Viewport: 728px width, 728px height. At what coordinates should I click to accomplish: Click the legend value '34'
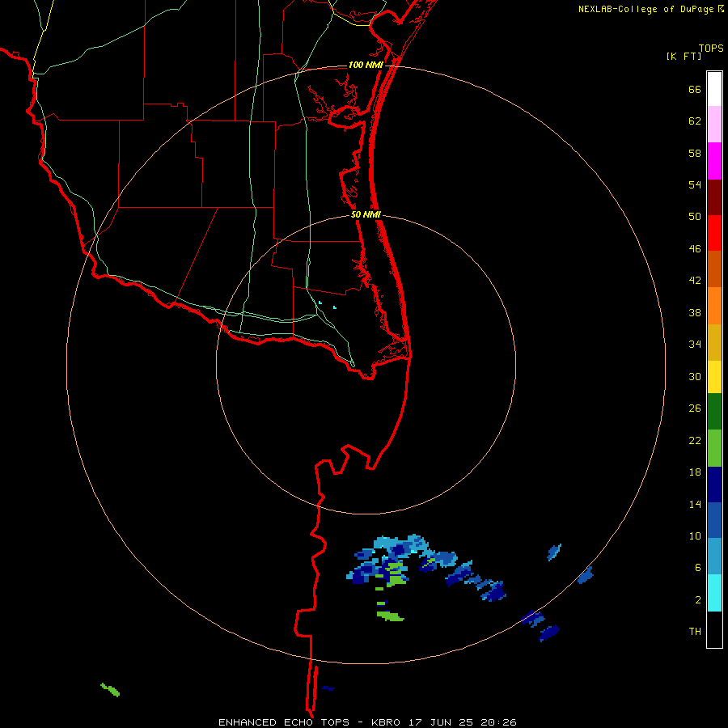[695, 345]
